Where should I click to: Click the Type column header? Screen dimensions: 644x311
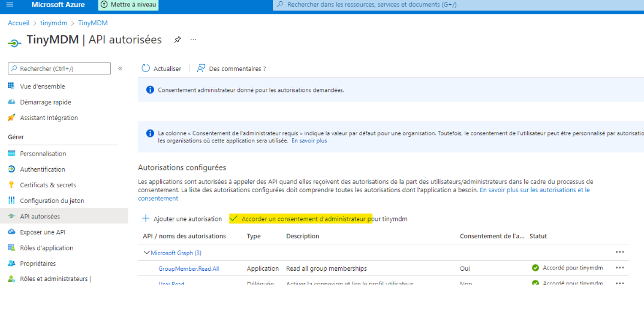[x=254, y=236]
